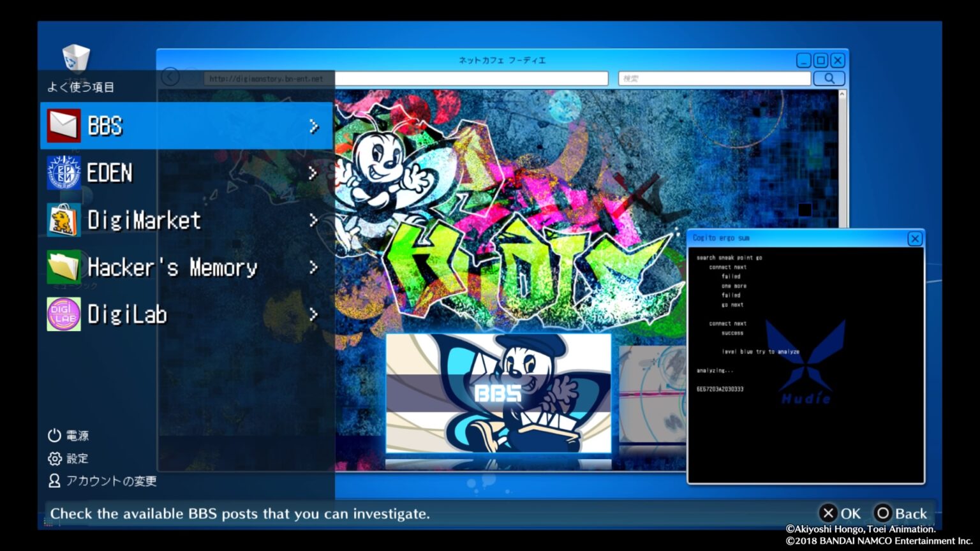Open the BBS envelope icon

(x=64, y=126)
